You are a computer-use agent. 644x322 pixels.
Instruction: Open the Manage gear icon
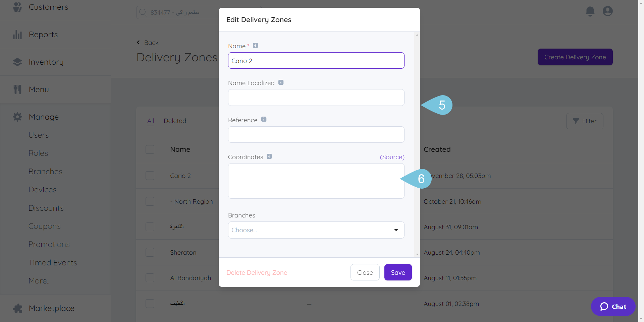pos(17,117)
